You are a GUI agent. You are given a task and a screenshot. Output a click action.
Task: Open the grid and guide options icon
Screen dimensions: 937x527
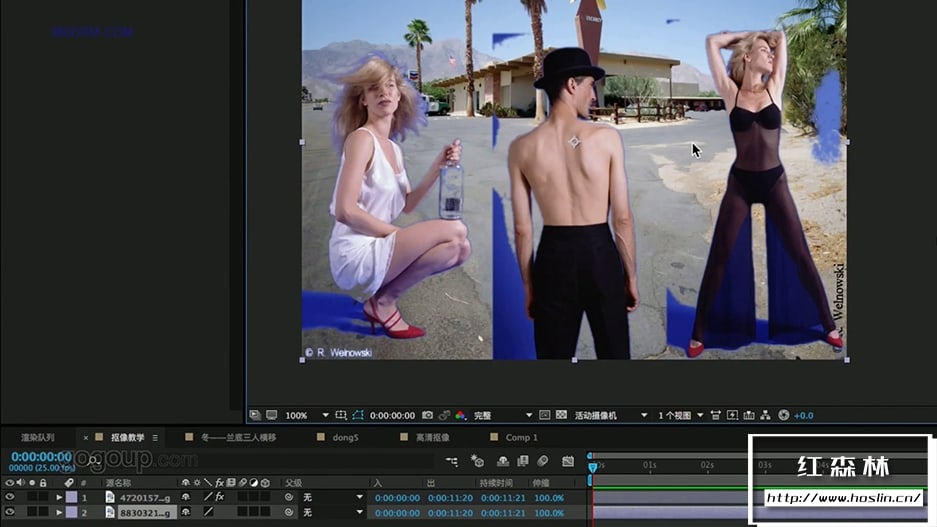[x=341, y=415]
